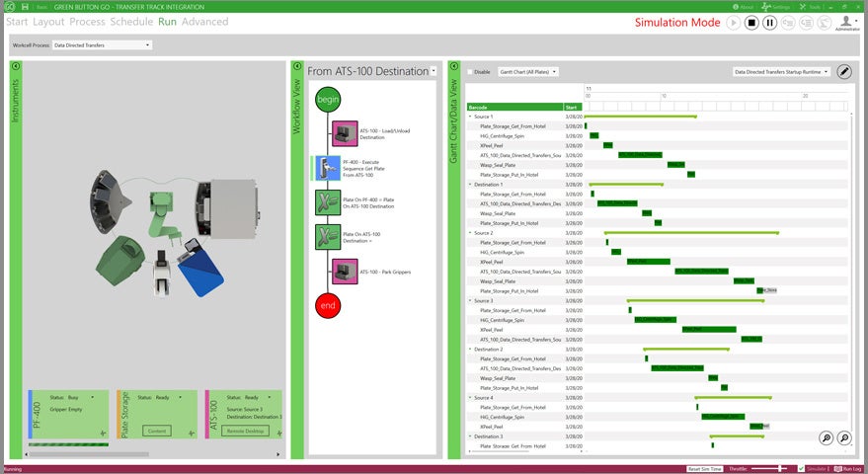Viewport: 868px width, 474px height.
Task: Collapse the Source 1 row
Action: tap(470, 117)
